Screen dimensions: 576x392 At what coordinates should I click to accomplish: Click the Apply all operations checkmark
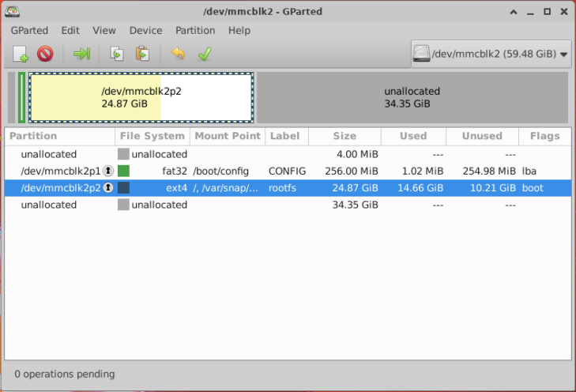(205, 54)
